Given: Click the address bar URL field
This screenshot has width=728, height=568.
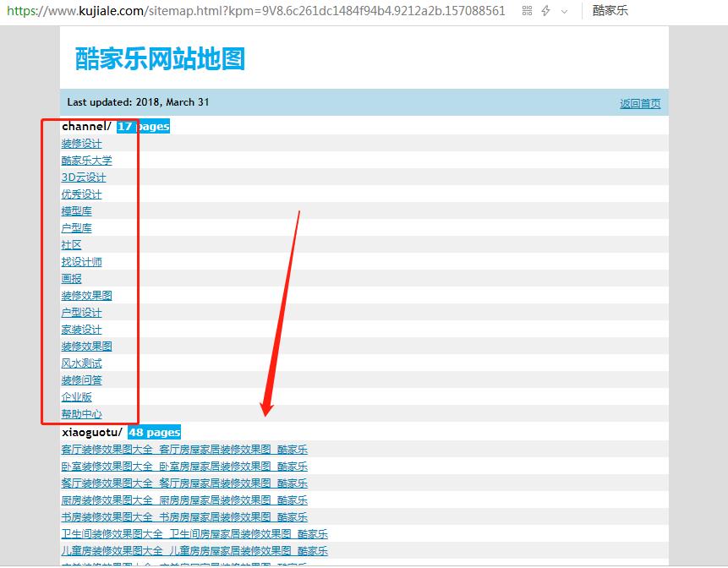Looking at the screenshot, I should click(256, 11).
